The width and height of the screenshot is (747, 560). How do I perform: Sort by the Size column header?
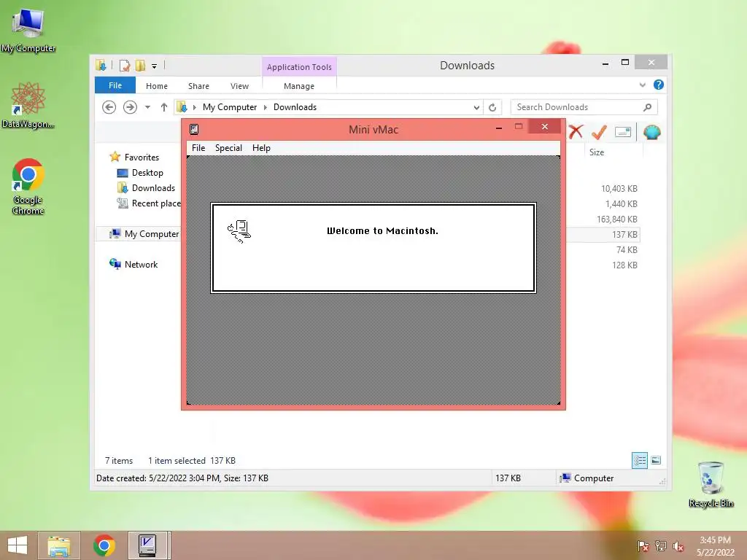click(x=597, y=152)
